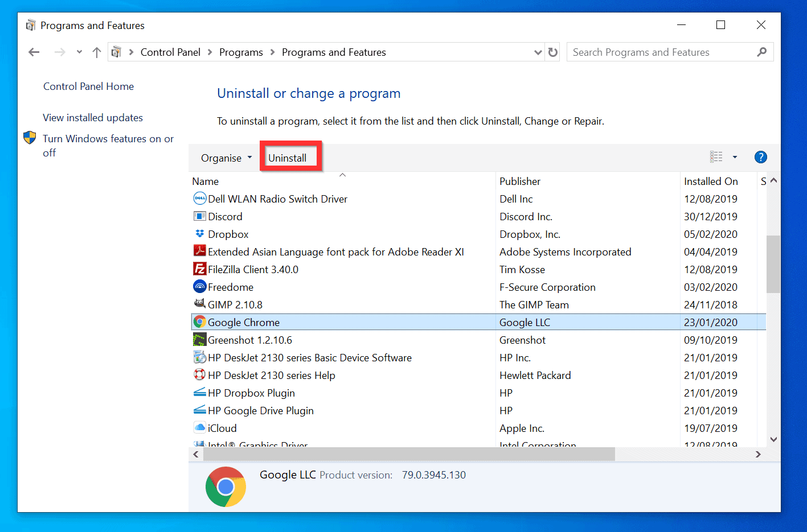Screen dimensions: 807x532
Task: Open help with the blue question mark icon
Action: click(760, 157)
